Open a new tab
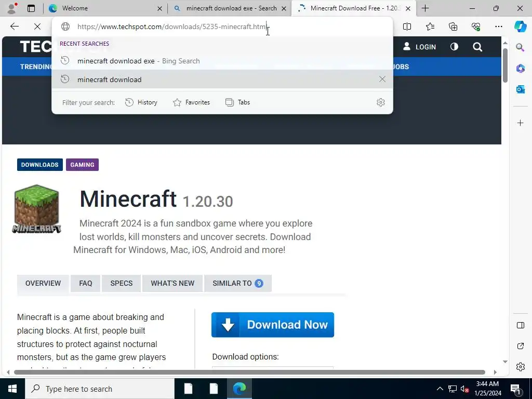The height and width of the screenshot is (399, 532). (x=425, y=8)
